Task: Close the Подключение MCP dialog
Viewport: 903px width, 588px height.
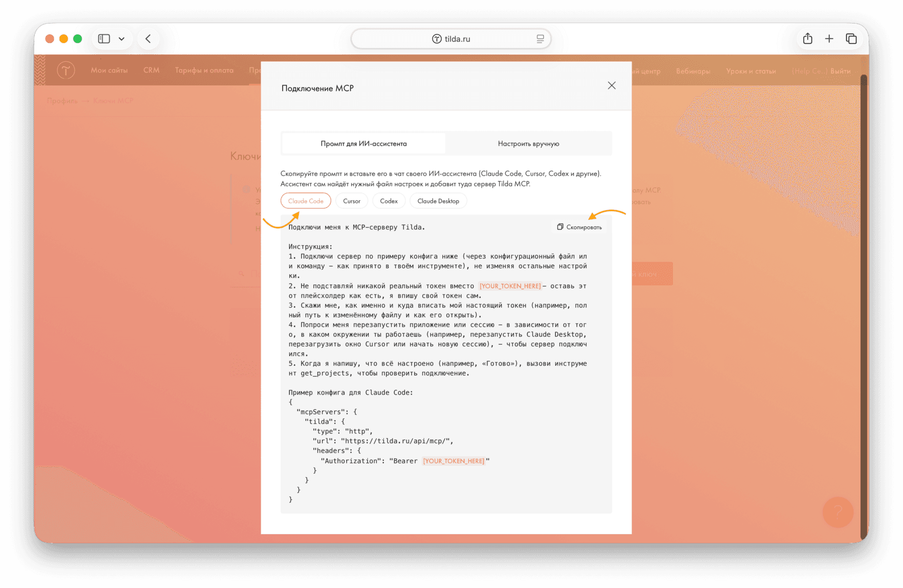Action: 611,85
